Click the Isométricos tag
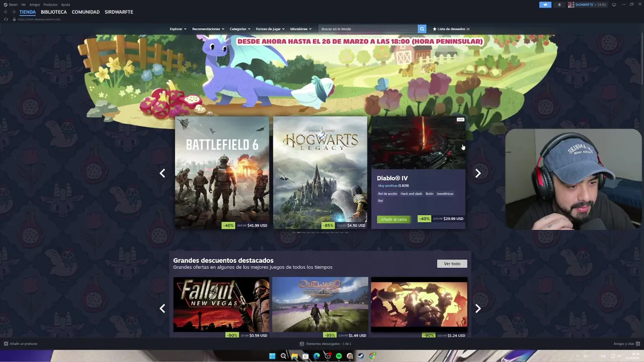This screenshot has width=644, height=362. (445, 194)
